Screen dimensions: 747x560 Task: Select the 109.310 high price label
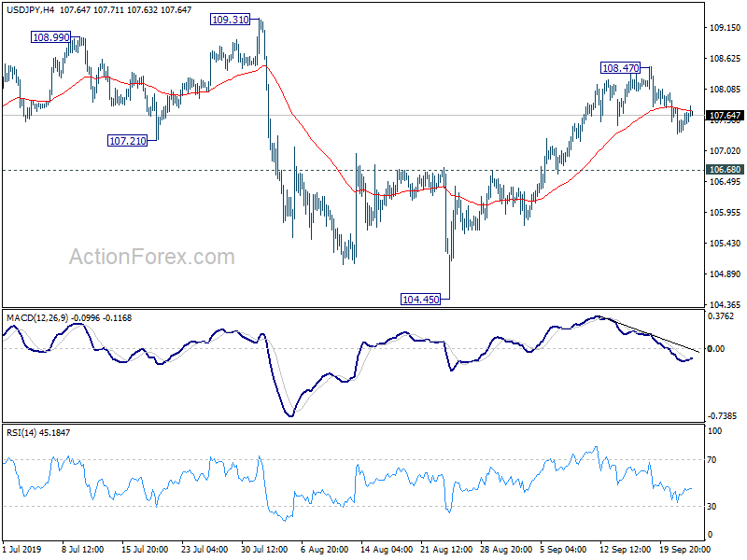tap(231, 20)
